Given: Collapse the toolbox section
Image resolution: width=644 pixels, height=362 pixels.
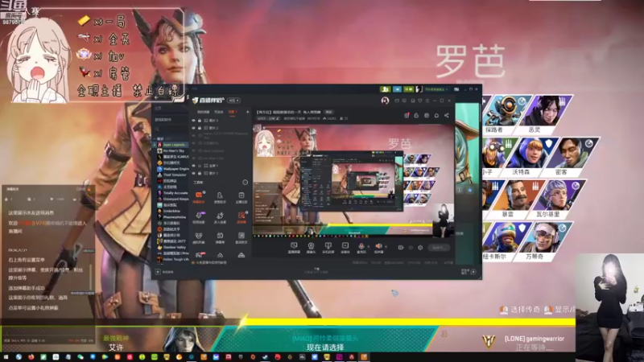Looking at the screenshot, I should pos(246,183).
